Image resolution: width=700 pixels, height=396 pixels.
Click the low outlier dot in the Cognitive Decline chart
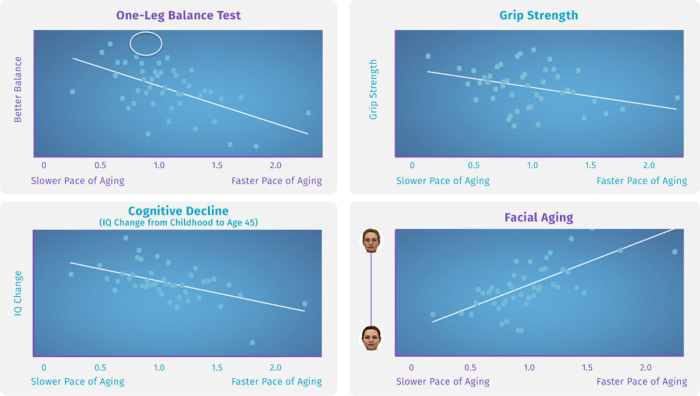(252, 343)
